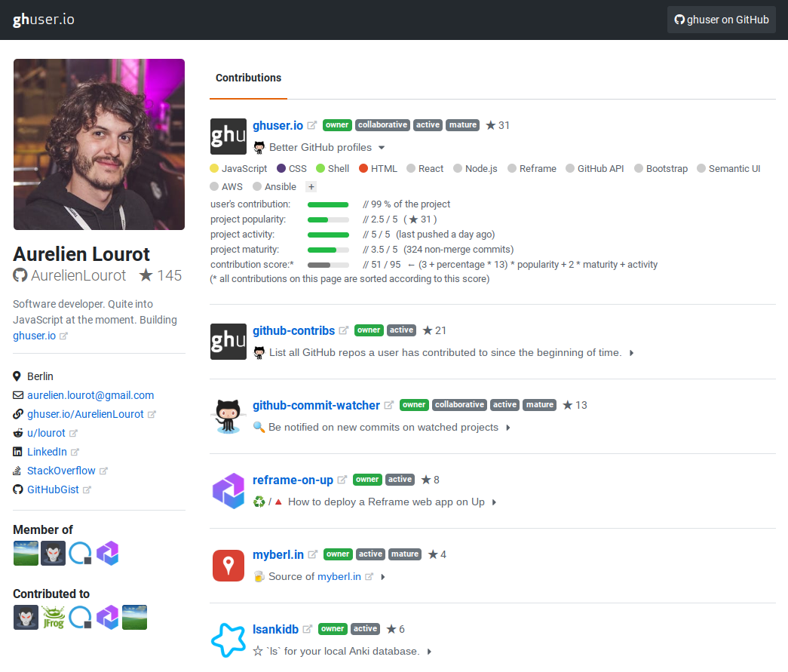The height and width of the screenshot is (672, 788).
Task: Click the user's contribution progress bar
Action: tap(328, 204)
